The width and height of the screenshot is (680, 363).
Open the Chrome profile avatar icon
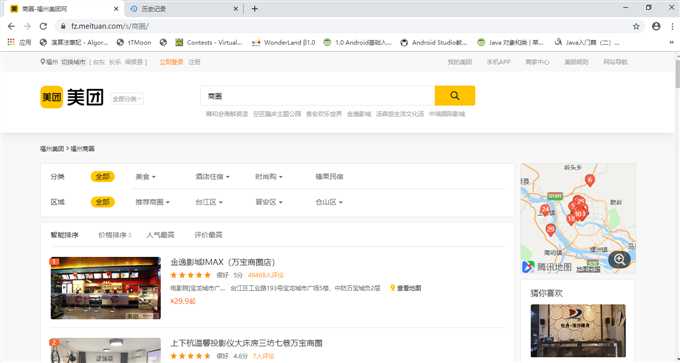click(x=656, y=26)
